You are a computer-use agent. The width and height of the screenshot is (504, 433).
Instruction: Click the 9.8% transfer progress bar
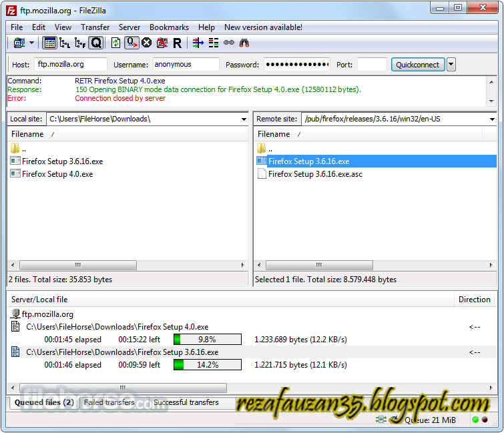pos(208,339)
